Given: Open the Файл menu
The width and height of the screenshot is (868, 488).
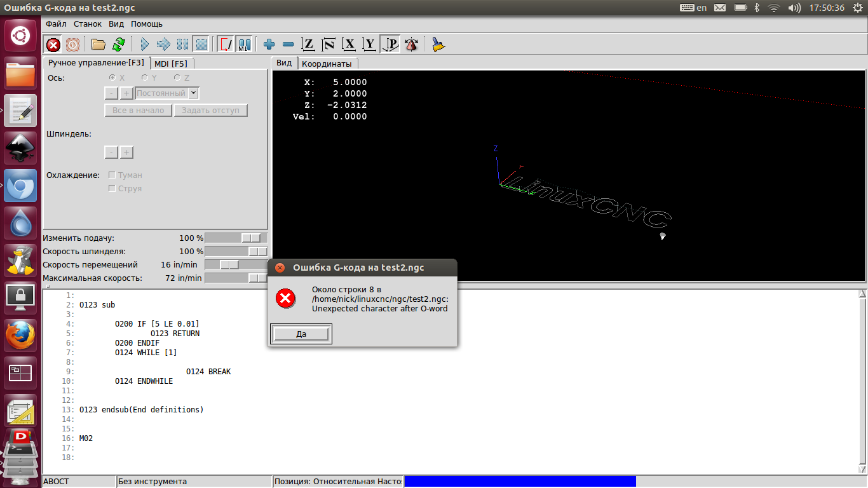Looking at the screenshot, I should (56, 24).
